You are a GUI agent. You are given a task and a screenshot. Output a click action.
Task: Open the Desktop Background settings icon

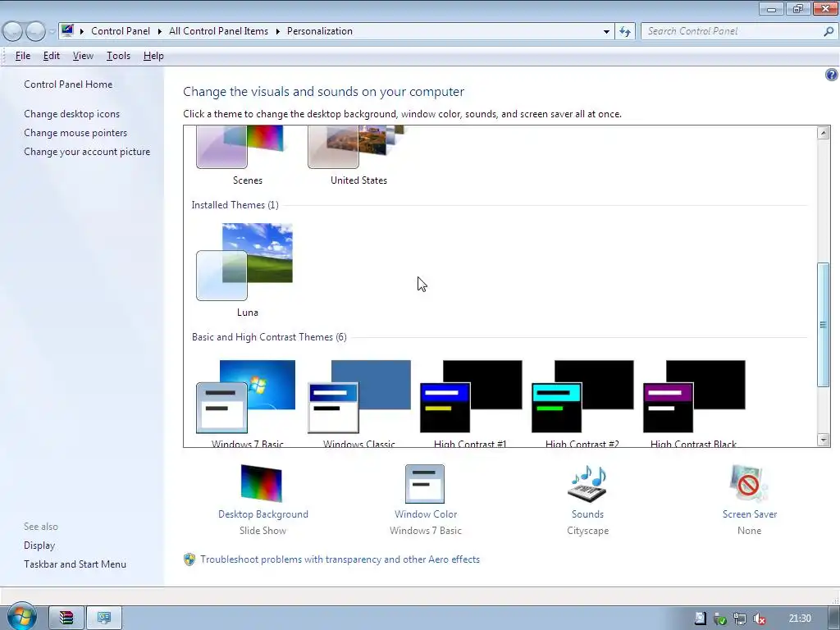coord(262,483)
